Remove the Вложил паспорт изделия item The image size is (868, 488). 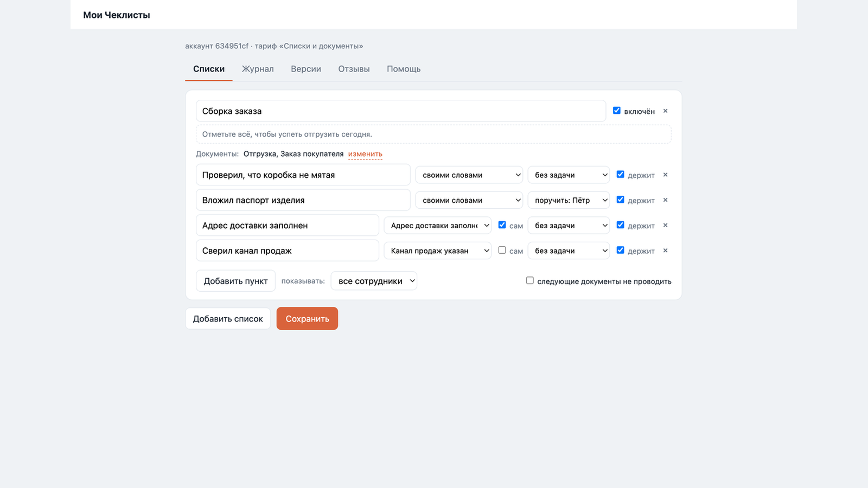coord(665,200)
